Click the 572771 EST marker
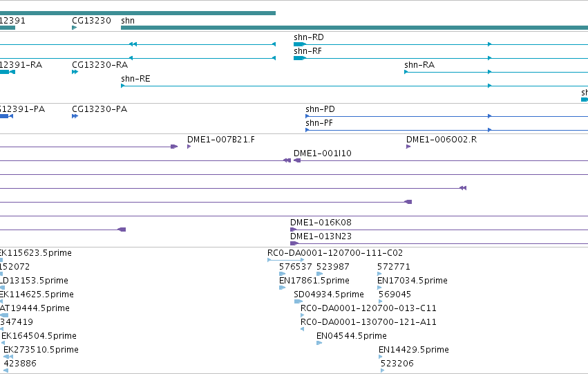The image size is (588, 374). pyautogui.click(x=379, y=274)
